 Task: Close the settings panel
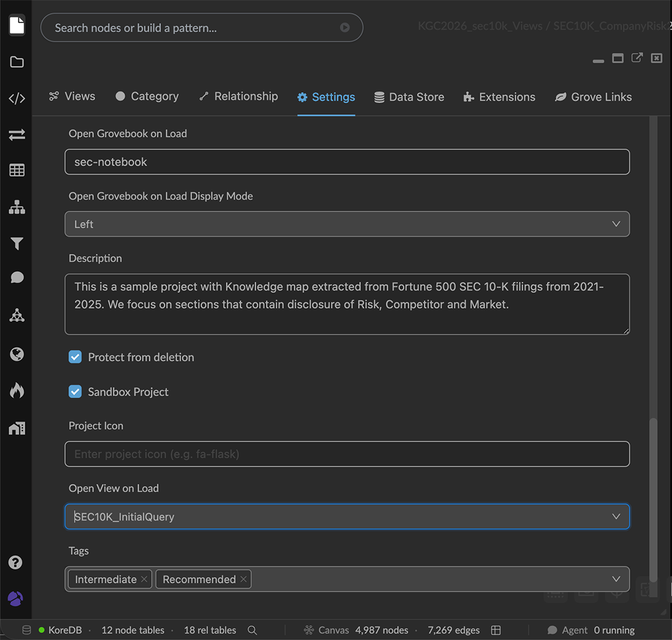point(656,58)
